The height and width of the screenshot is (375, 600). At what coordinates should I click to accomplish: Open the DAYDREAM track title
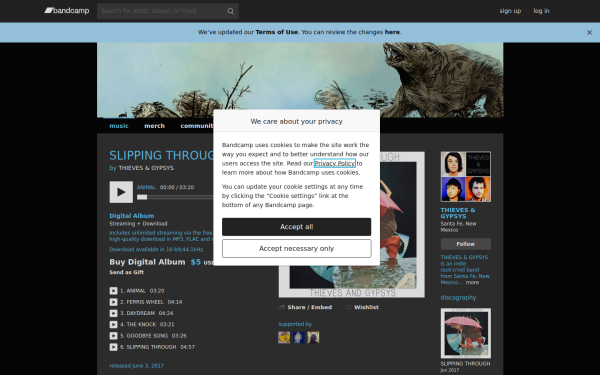pos(140,313)
